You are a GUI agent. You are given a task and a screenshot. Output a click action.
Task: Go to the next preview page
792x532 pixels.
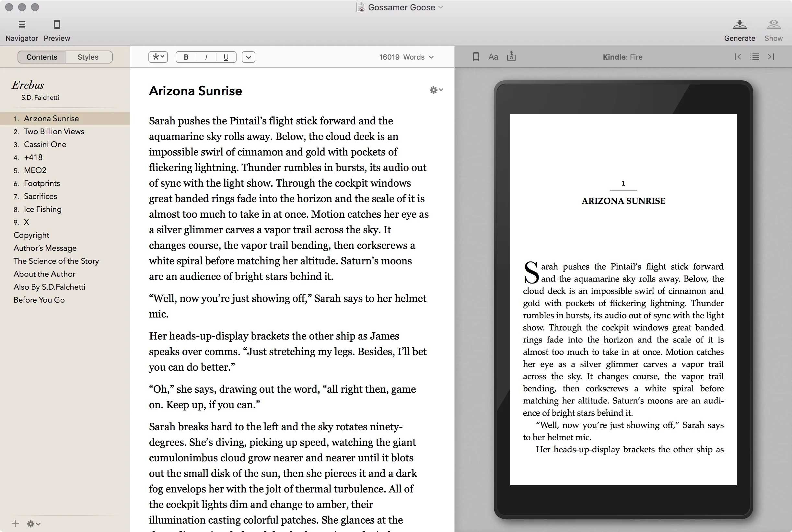pyautogui.click(x=771, y=57)
